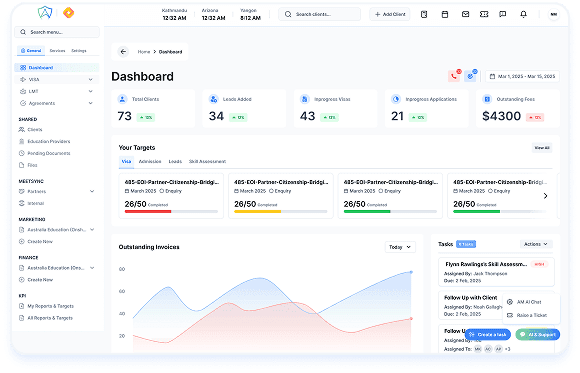Expand Australia Education under Finance
The height and width of the screenshot is (373, 580).
point(57,268)
